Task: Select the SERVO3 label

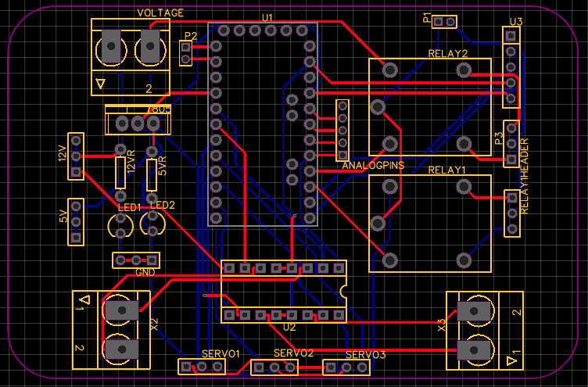Action: [365, 354]
